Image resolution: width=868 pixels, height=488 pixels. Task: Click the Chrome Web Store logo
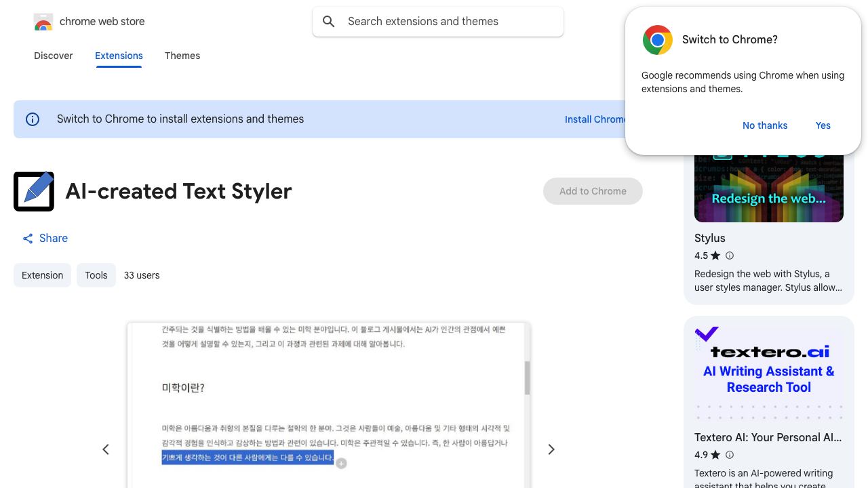pos(43,22)
